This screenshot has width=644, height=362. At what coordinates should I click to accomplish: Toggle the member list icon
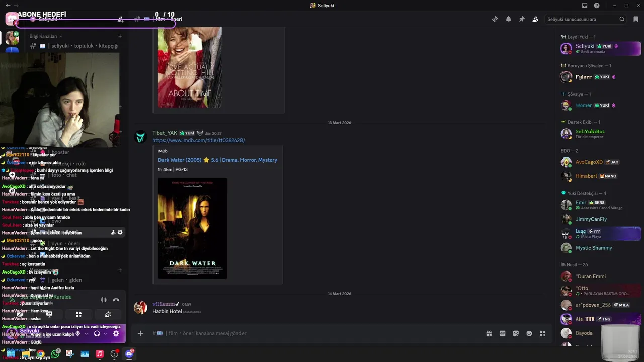click(535, 19)
